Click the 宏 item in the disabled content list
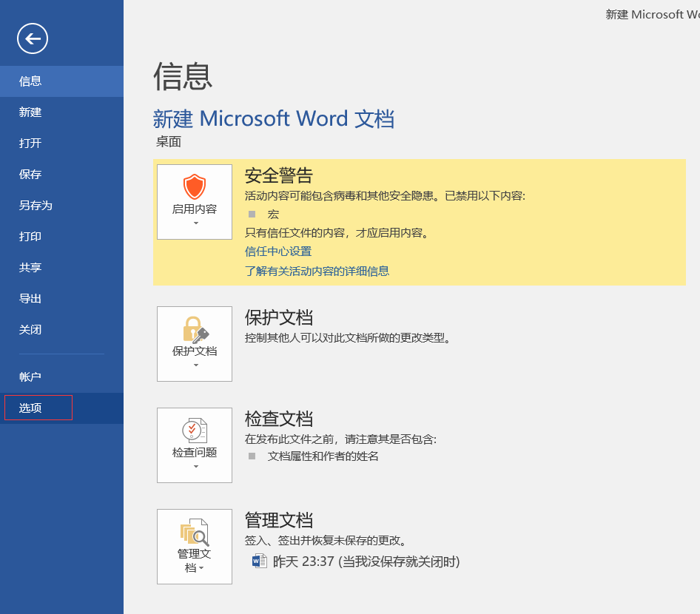Viewport: 700px width, 614px height. coord(273,215)
